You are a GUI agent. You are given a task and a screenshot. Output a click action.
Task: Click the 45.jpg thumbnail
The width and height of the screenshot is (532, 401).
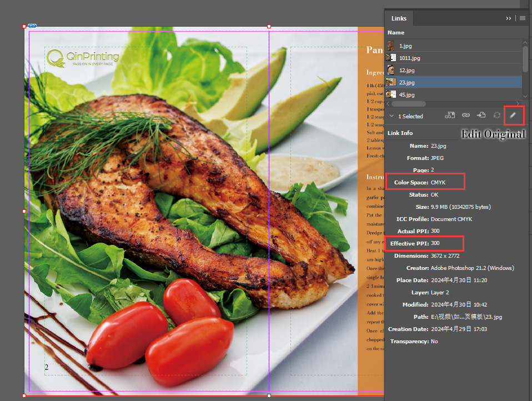click(391, 94)
